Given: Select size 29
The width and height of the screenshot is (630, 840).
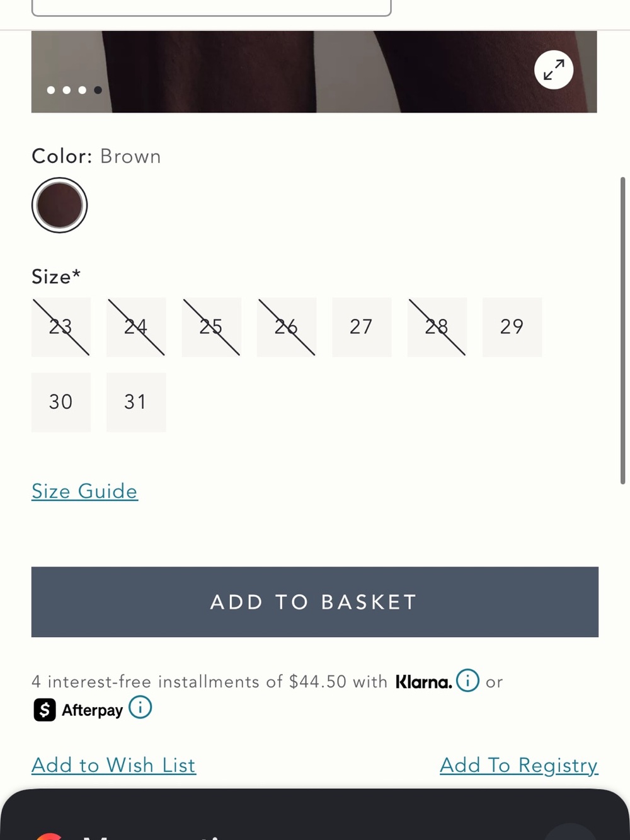Looking at the screenshot, I should [x=512, y=327].
